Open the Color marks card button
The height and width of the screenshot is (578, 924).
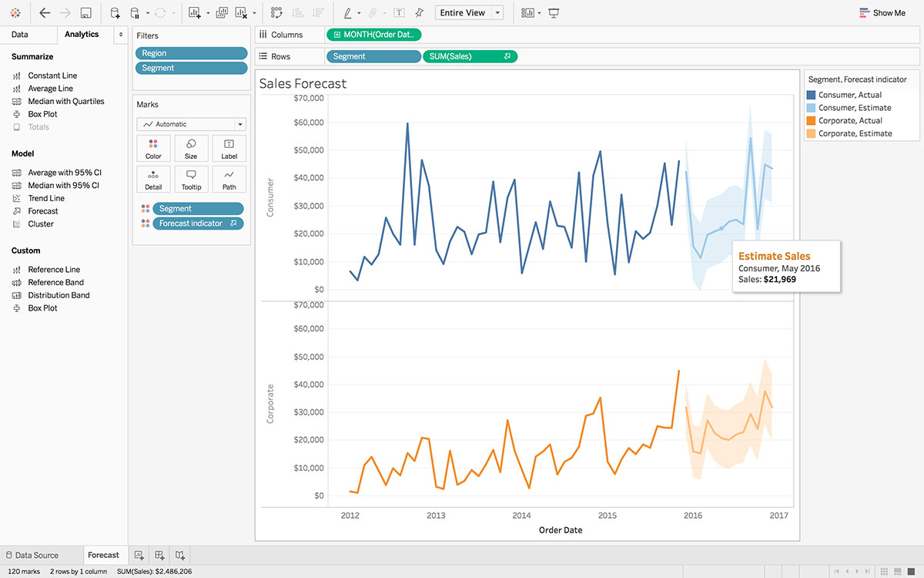click(153, 149)
